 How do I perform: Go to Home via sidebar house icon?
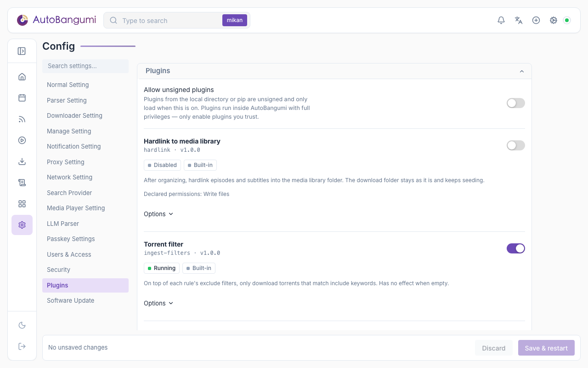click(22, 77)
